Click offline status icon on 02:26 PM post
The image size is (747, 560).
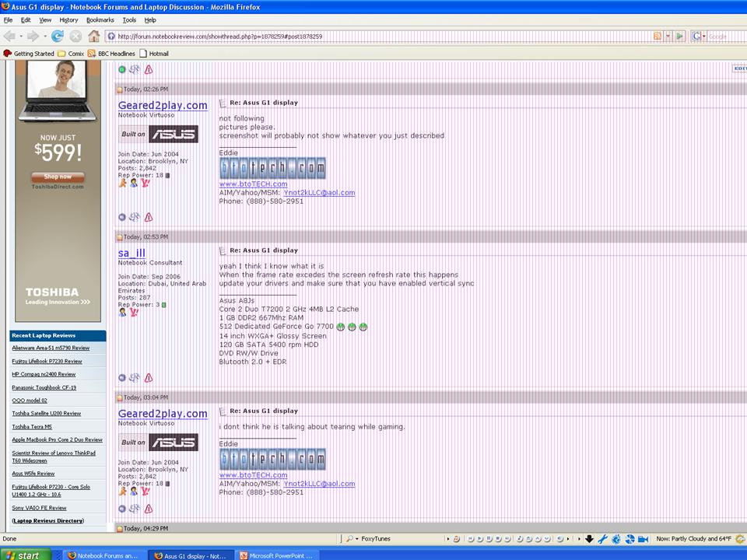122,217
